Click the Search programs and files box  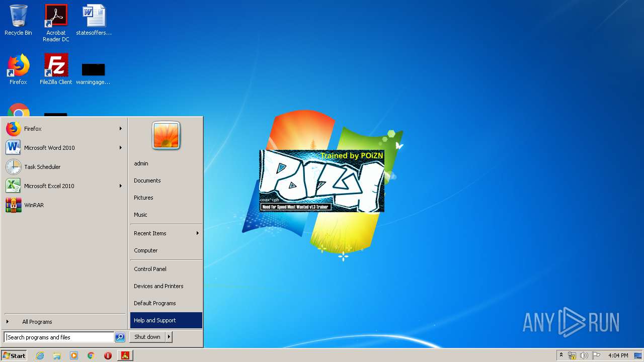(59, 337)
